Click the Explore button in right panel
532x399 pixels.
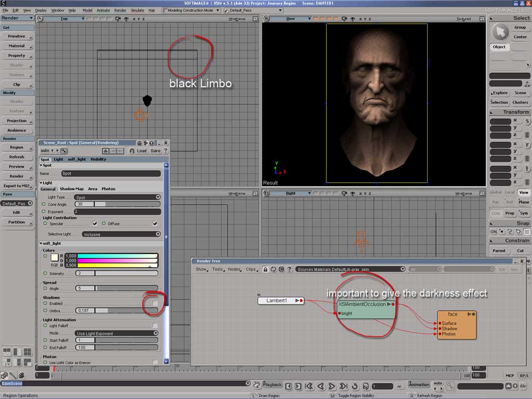(499, 92)
